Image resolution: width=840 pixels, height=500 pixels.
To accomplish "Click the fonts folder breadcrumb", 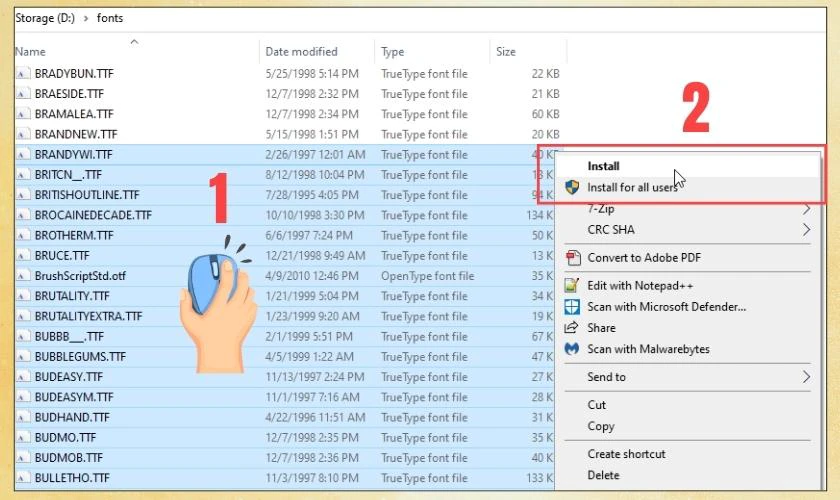I will click(110, 18).
